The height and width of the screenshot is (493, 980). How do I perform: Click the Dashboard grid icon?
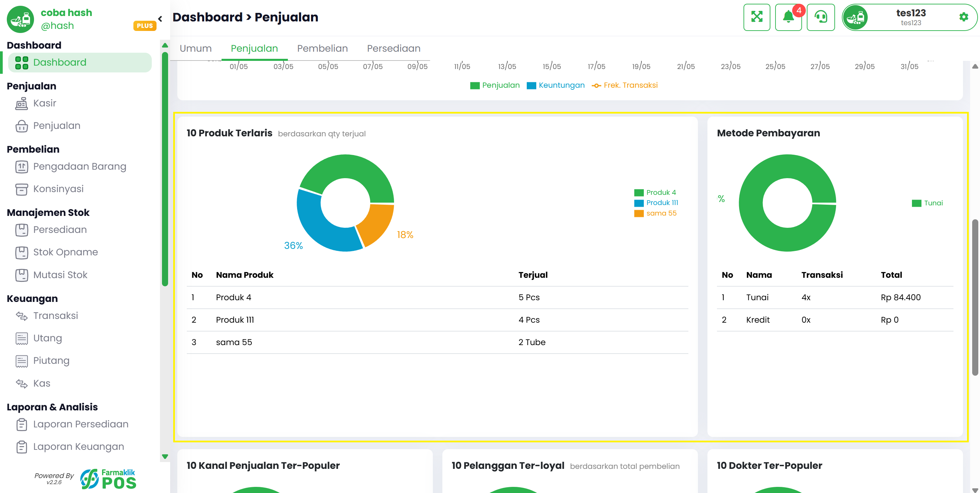pos(21,63)
